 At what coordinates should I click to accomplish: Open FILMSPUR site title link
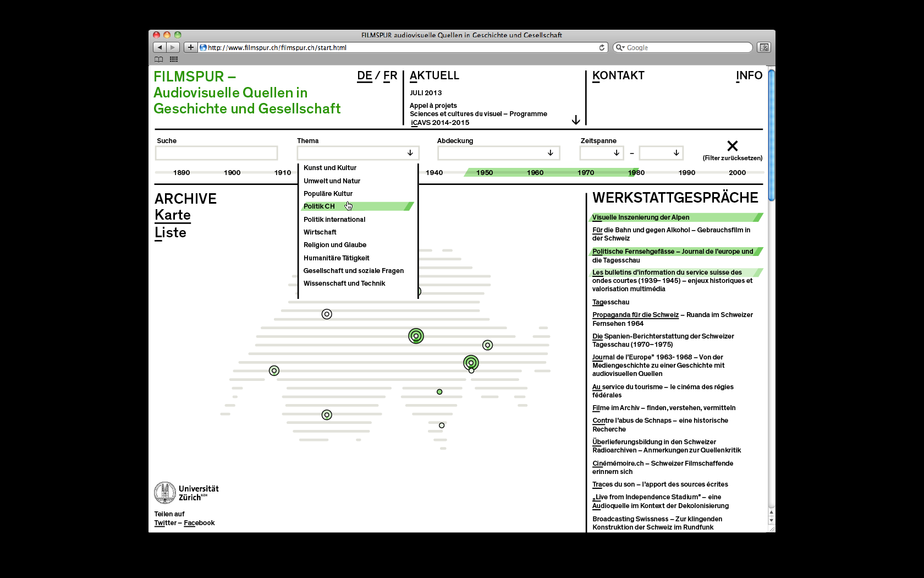pyautogui.click(x=247, y=92)
